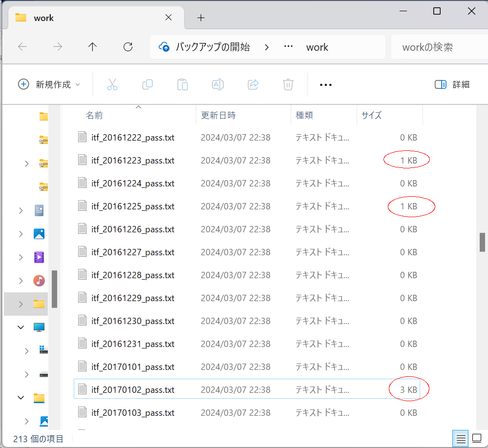488x448 pixels.
Task: Click the Cut scissors icon
Action: coord(112,84)
